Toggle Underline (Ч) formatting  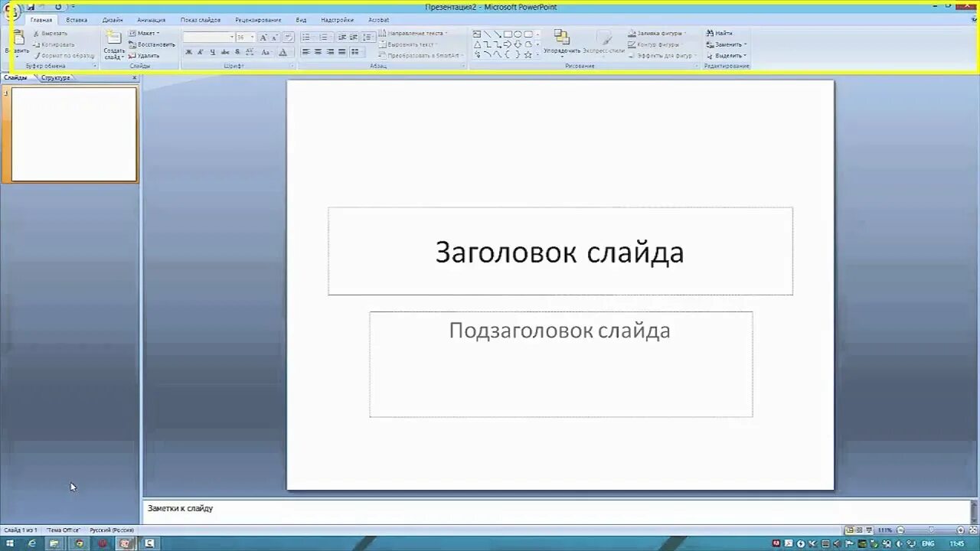[x=213, y=52]
